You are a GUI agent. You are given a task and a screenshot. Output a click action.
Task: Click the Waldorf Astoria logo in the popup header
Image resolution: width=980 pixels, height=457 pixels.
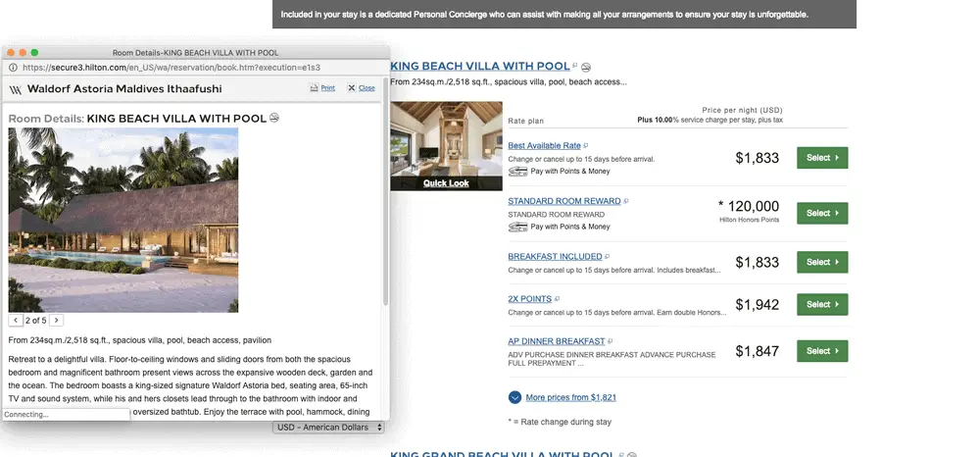tap(16, 89)
